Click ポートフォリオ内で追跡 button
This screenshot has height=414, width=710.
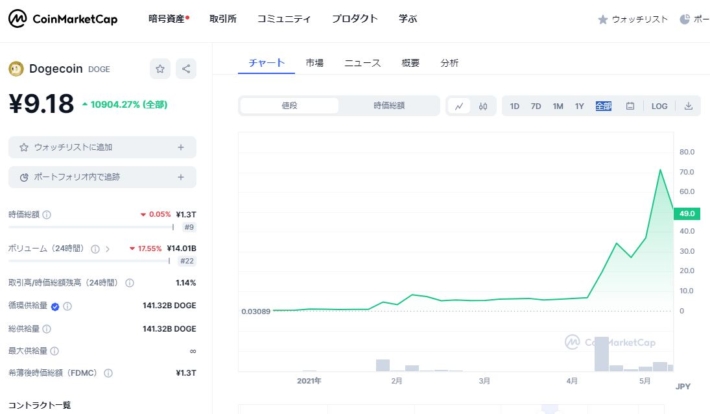[x=102, y=177]
